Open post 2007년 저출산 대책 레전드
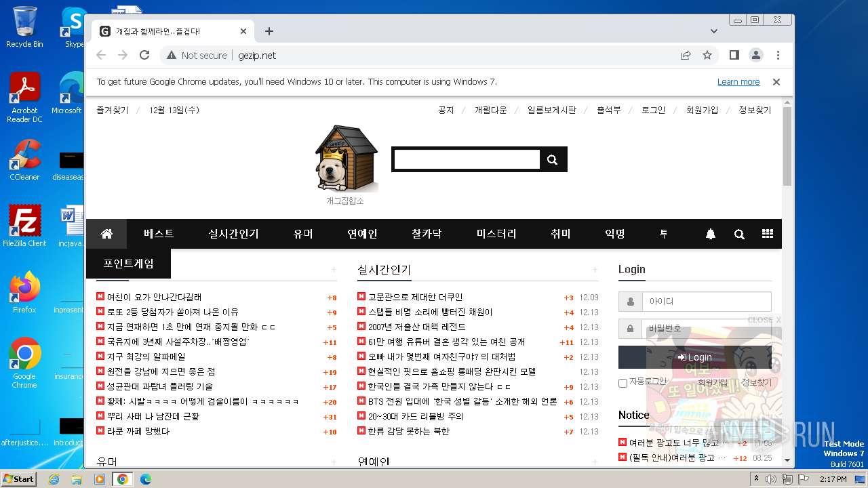 416,327
